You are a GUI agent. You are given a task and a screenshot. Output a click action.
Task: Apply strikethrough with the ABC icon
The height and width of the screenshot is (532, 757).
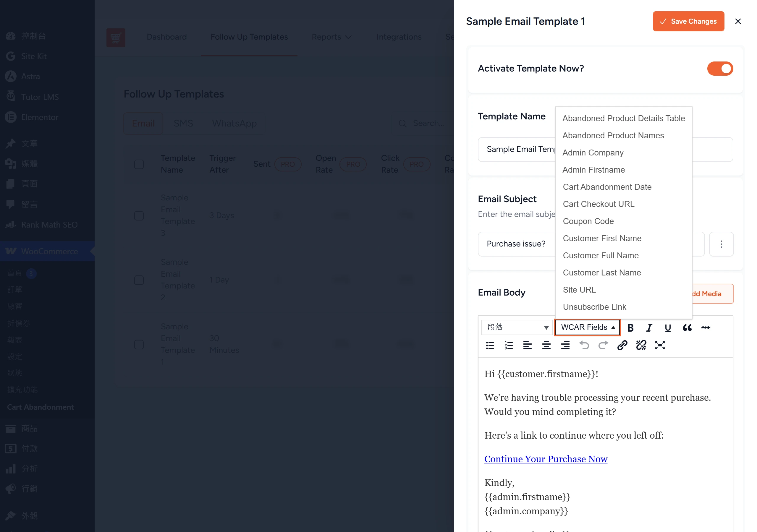tap(706, 327)
